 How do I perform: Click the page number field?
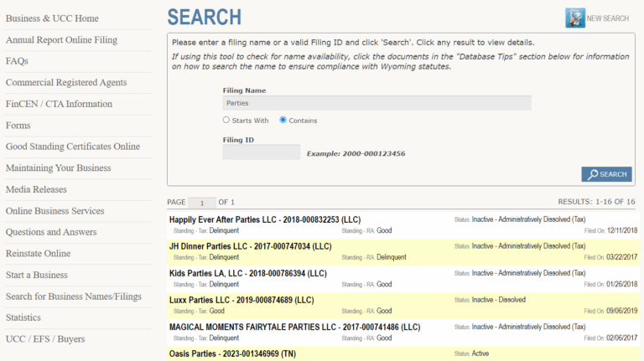point(201,202)
